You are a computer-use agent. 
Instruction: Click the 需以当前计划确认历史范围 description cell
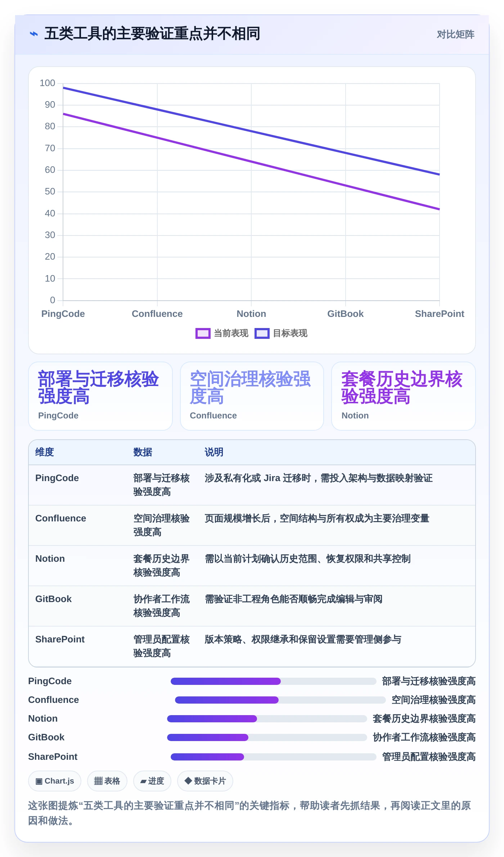point(307,559)
